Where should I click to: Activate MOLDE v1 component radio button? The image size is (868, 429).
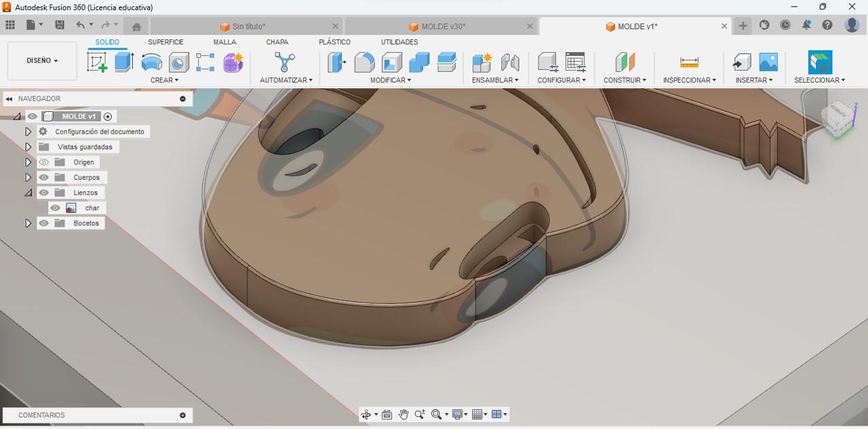(108, 117)
